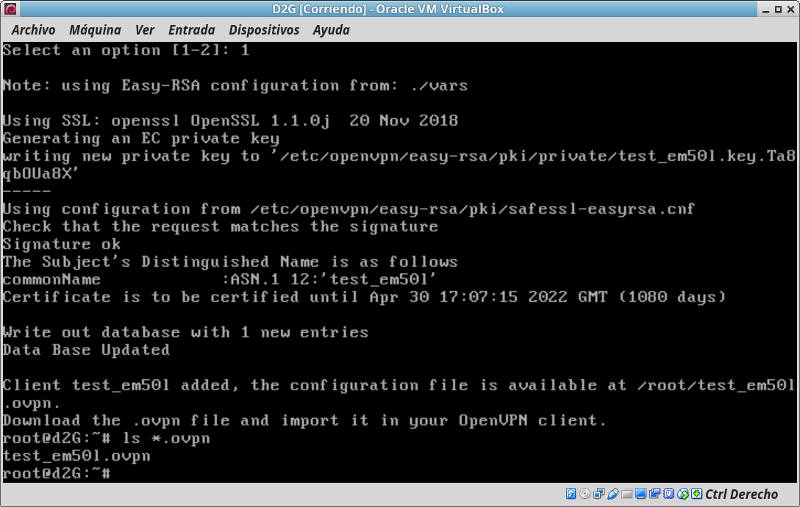Click the title bar text 'D2G [Corriendo]'
This screenshot has width=800, height=507.
click(x=319, y=9)
